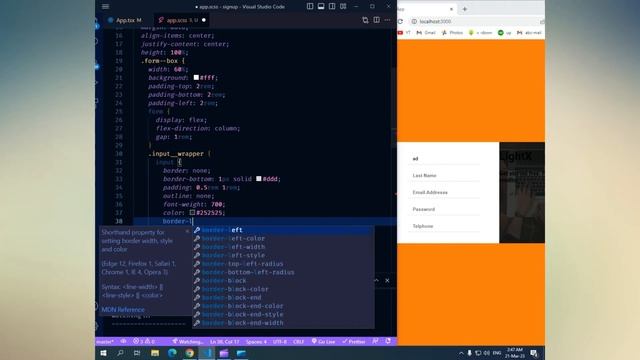Toggle primary side bar layout icon
The height and width of the screenshot is (360, 640).
[x=310, y=6]
